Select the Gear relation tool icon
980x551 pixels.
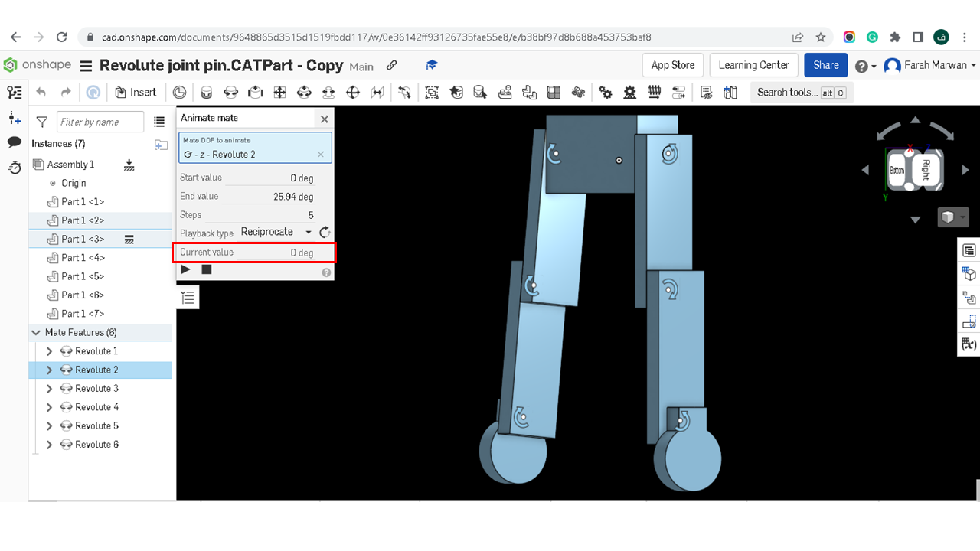[605, 93]
